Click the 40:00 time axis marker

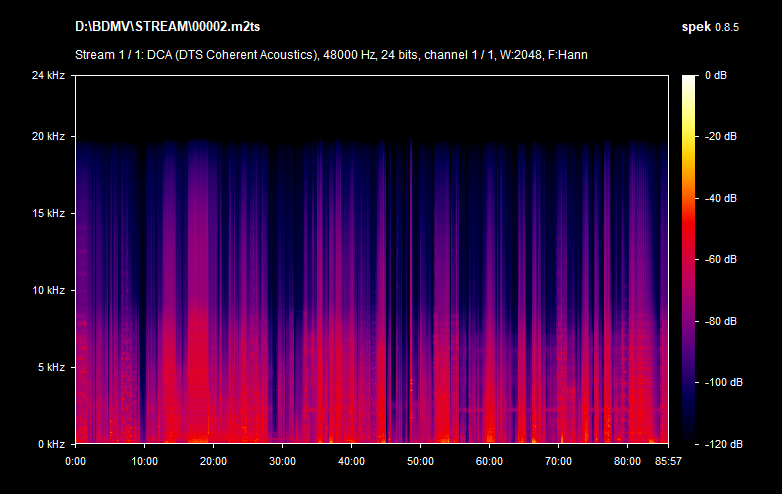[x=351, y=462]
